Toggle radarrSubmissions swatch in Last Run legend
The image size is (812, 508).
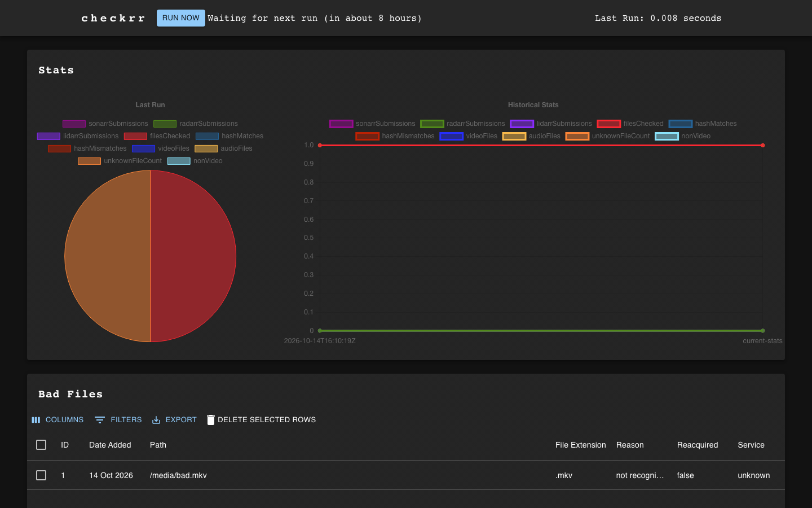click(165, 124)
